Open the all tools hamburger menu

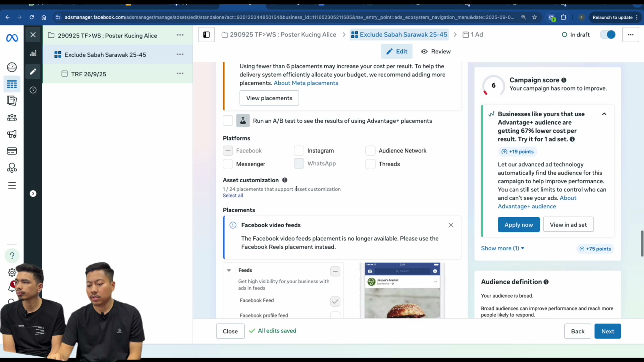(x=12, y=185)
